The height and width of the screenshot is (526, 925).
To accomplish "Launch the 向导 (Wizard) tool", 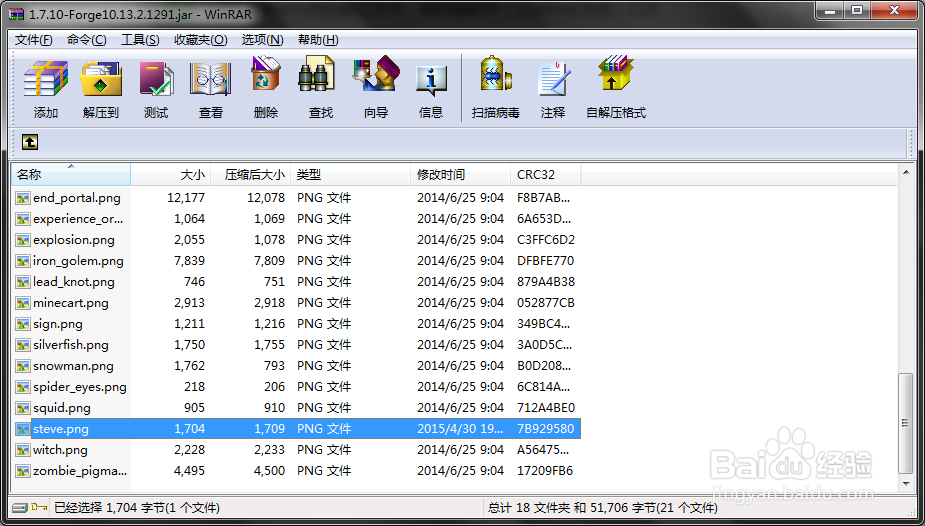I will (376, 75).
